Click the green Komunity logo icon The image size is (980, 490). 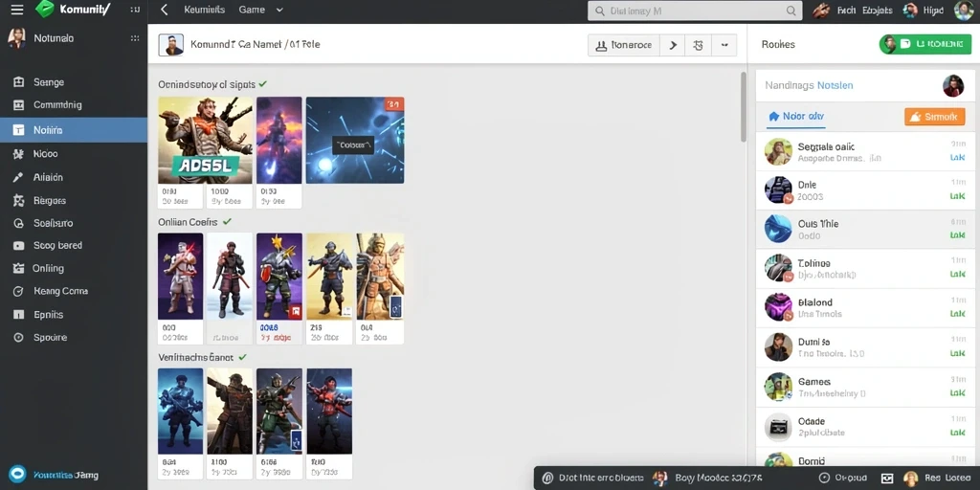45,9
